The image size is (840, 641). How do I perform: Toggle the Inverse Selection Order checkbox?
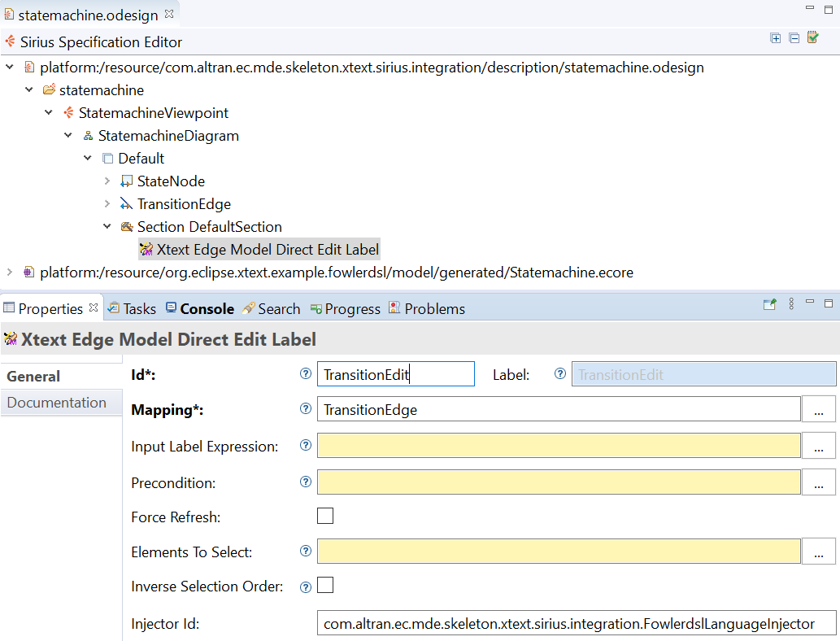click(x=325, y=585)
